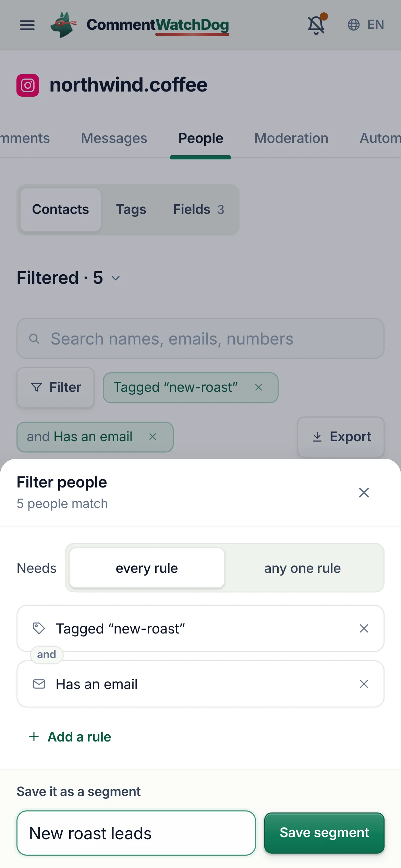Select the "every rule" option

point(147,568)
